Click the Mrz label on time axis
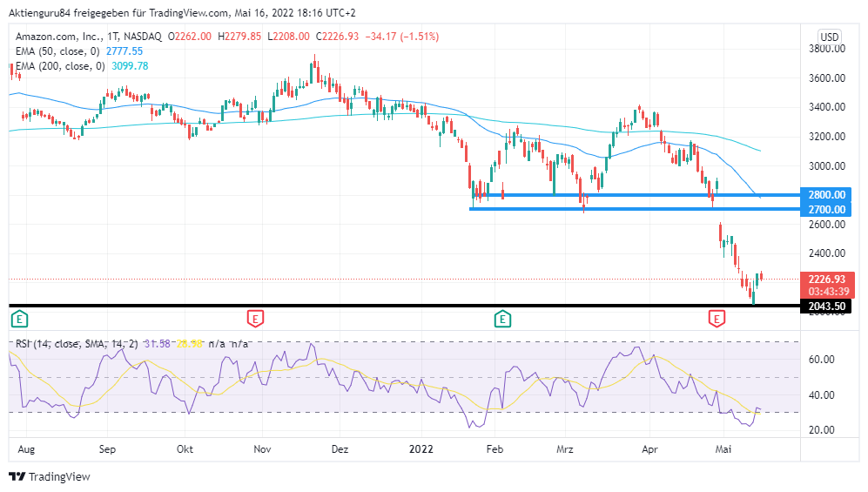 tap(565, 449)
